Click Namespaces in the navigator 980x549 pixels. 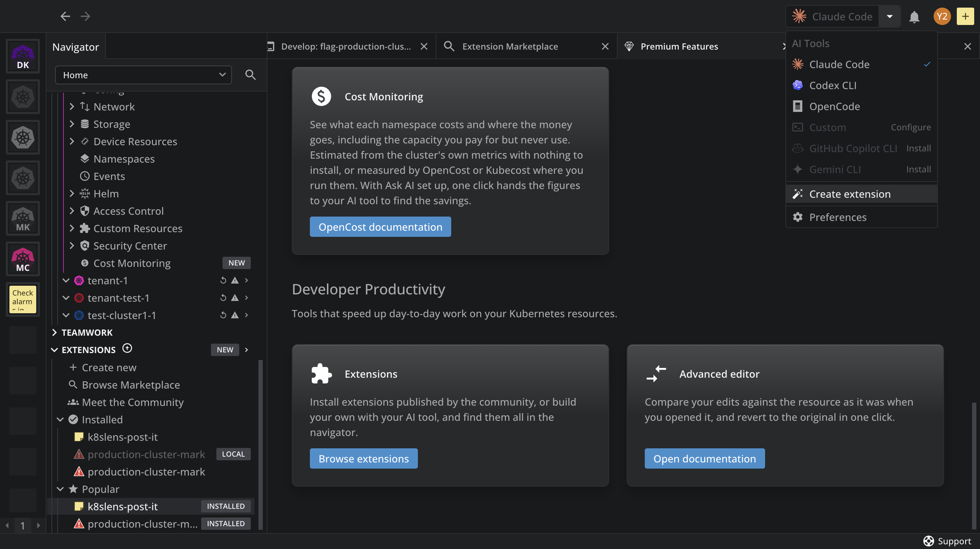(124, 159)
